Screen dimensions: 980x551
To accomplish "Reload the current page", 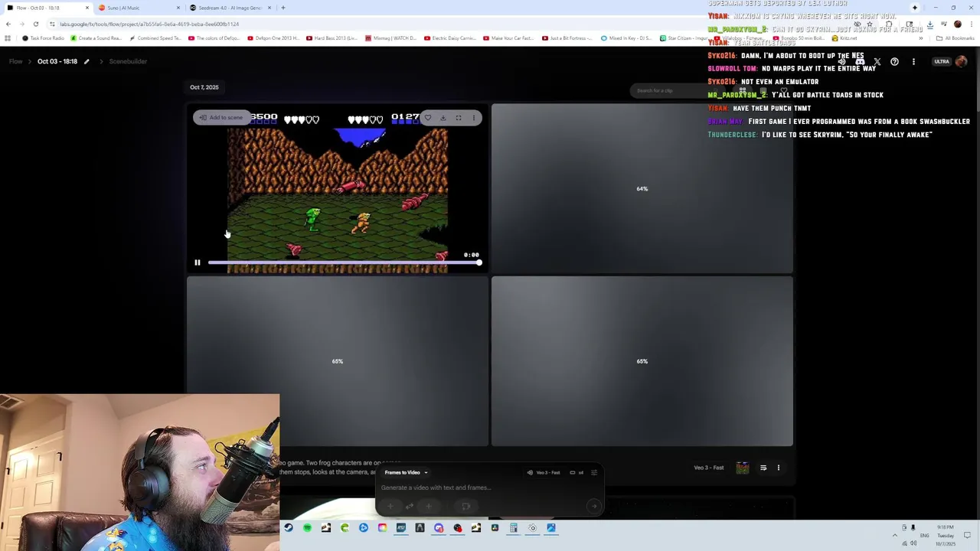I will [36, 24].
